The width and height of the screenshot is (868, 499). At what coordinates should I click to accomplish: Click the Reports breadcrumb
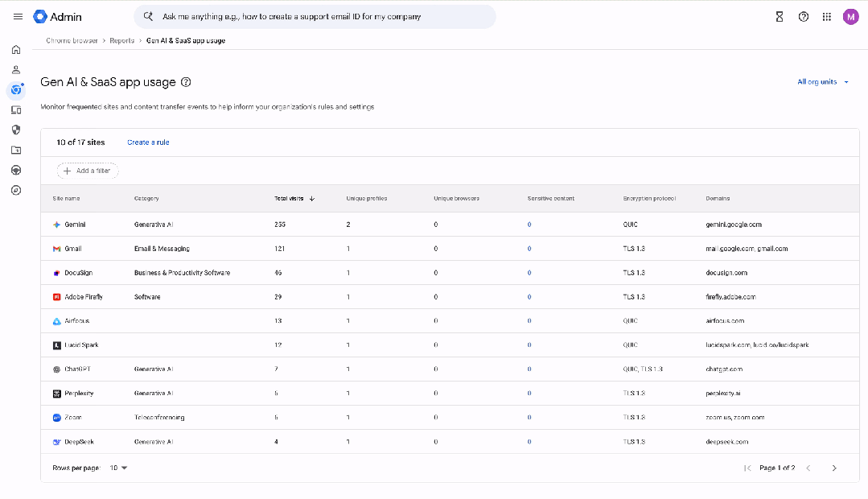[x=122, y=40]
